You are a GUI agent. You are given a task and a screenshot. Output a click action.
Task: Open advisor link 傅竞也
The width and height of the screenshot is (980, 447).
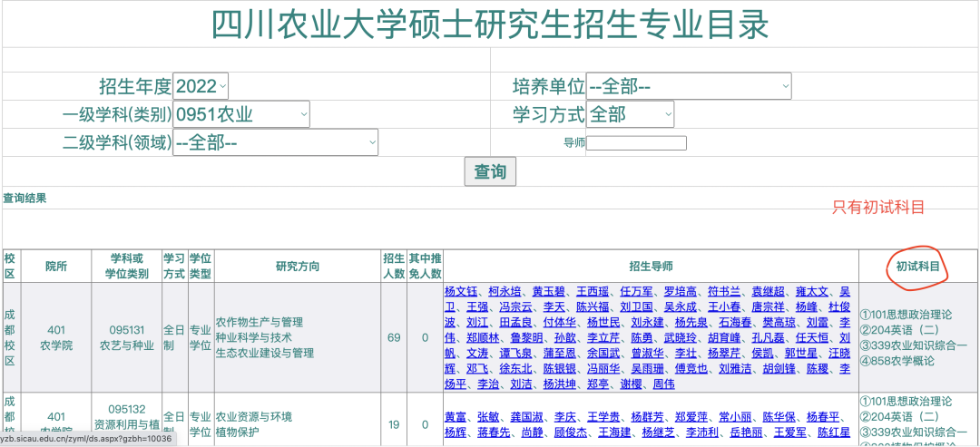[x=691, y=369]
